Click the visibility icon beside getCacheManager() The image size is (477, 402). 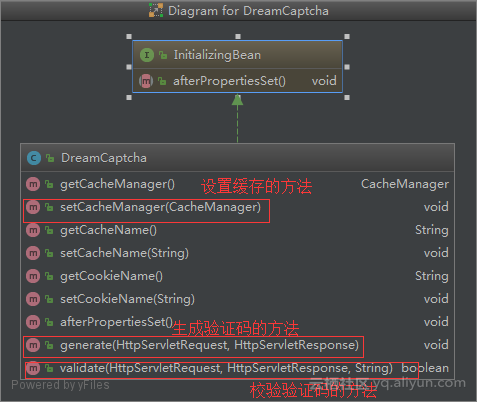pos(49,184)
